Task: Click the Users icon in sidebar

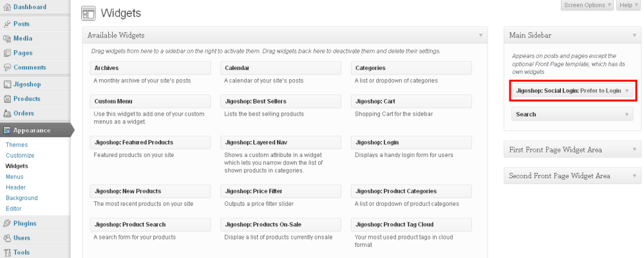Action: click(7, 238)
